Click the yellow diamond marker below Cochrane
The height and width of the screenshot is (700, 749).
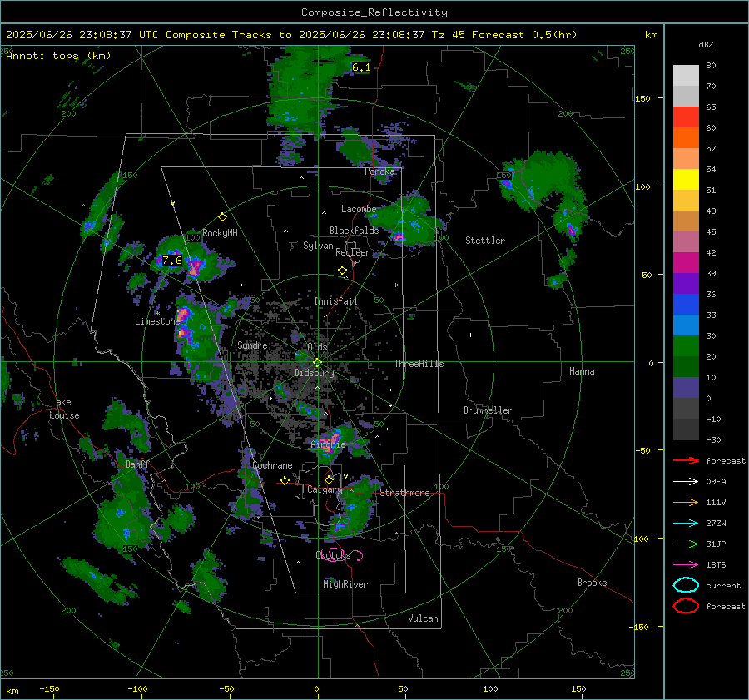285,480
